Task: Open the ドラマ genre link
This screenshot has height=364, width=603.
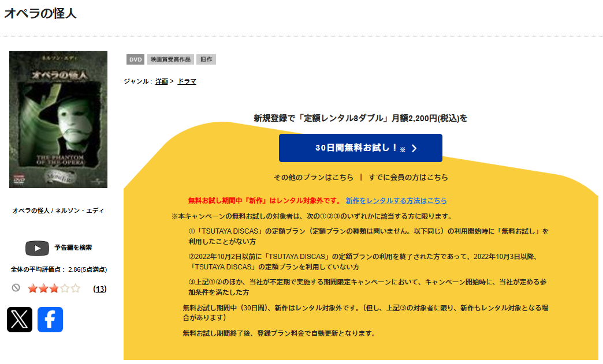Action: (x=187, y=81)
